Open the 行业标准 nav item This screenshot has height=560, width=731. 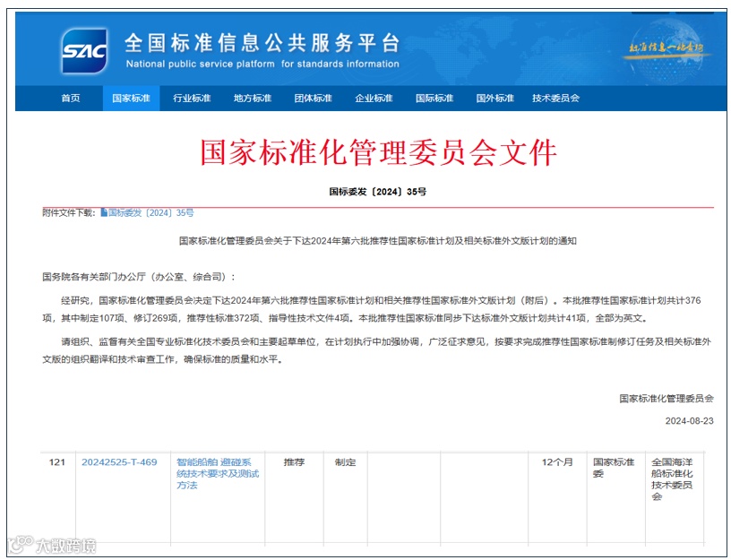pos(192,99)
